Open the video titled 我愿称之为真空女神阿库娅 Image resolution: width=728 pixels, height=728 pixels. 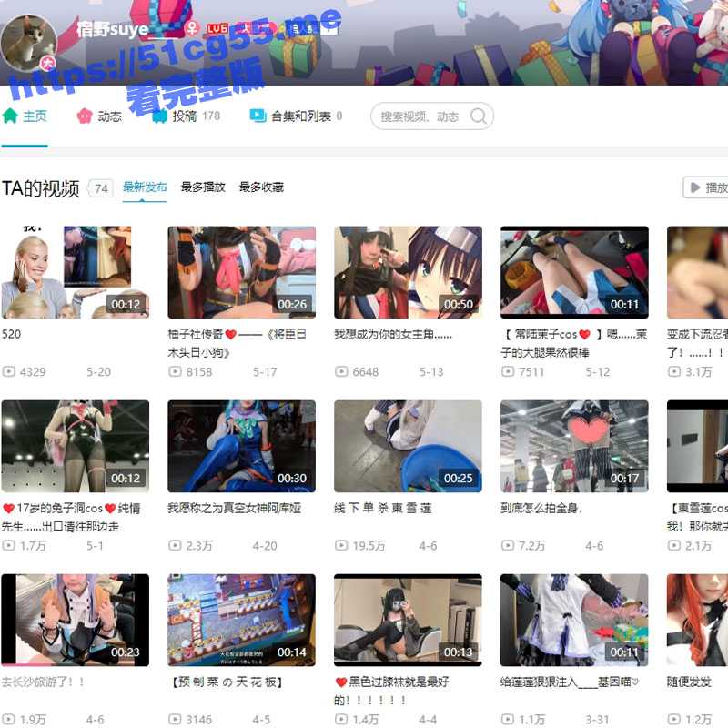pos(218,508)
